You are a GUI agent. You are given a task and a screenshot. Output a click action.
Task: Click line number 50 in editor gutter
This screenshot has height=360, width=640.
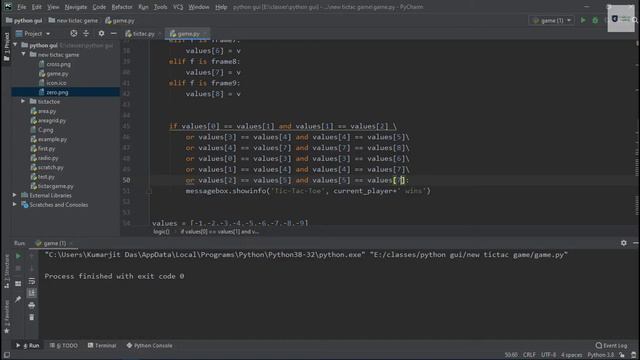[x=126, y=180]
